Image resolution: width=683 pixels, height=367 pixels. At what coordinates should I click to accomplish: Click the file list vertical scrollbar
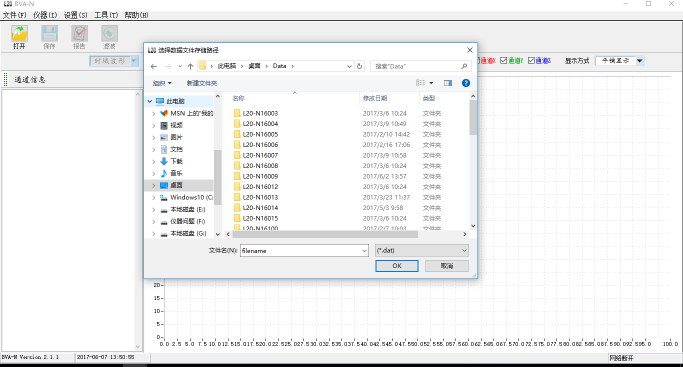(x=473, y=118)
